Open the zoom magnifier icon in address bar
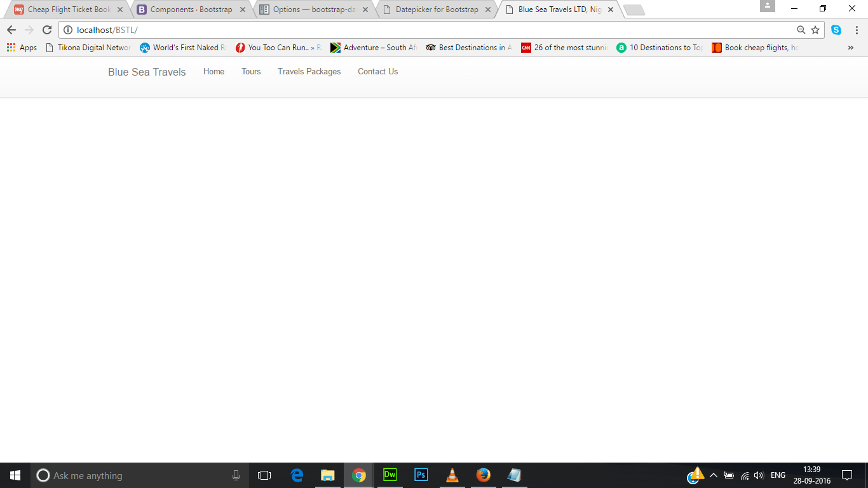Screen dimensions: 868x488 [801, 30]
